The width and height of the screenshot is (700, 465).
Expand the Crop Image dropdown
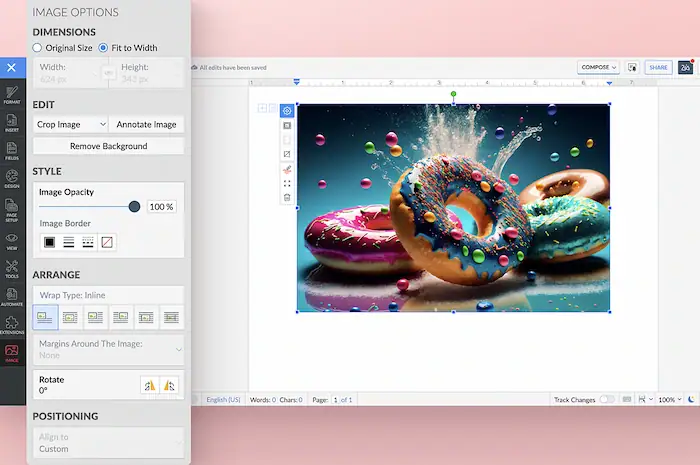(x=70, y=124)
